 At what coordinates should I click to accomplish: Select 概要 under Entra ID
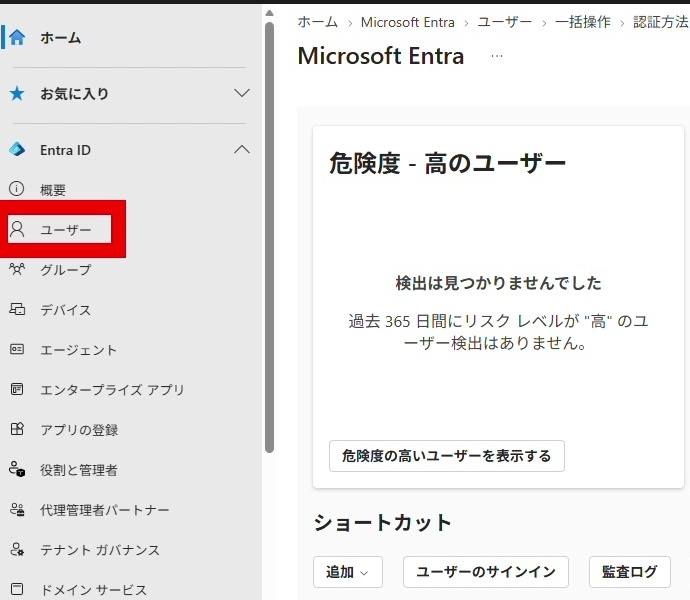53,190
